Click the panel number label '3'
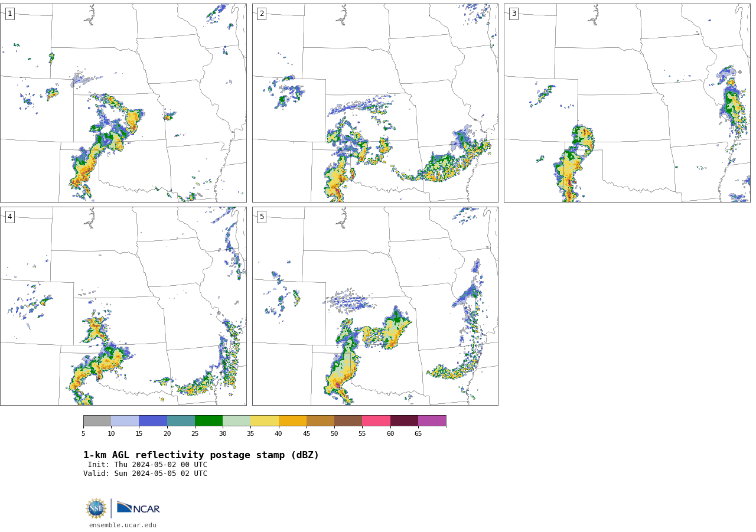The image size is (756, 532). 513,14
